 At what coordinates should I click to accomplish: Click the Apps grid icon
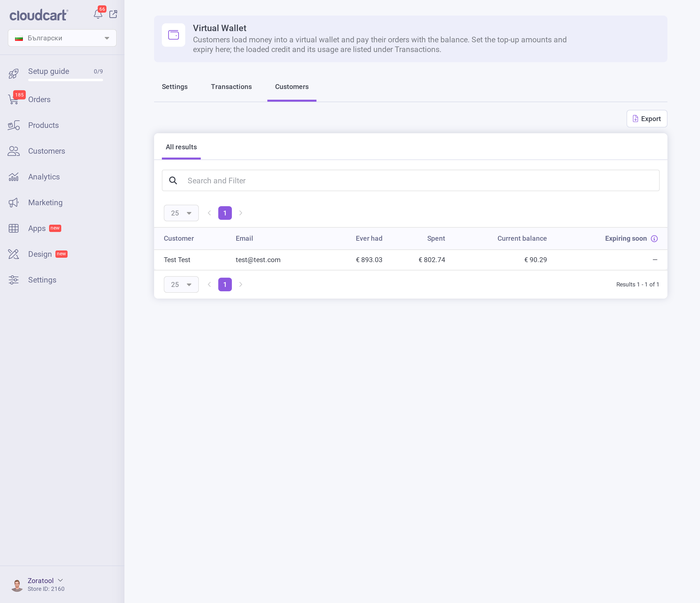(x=14, y=229)
